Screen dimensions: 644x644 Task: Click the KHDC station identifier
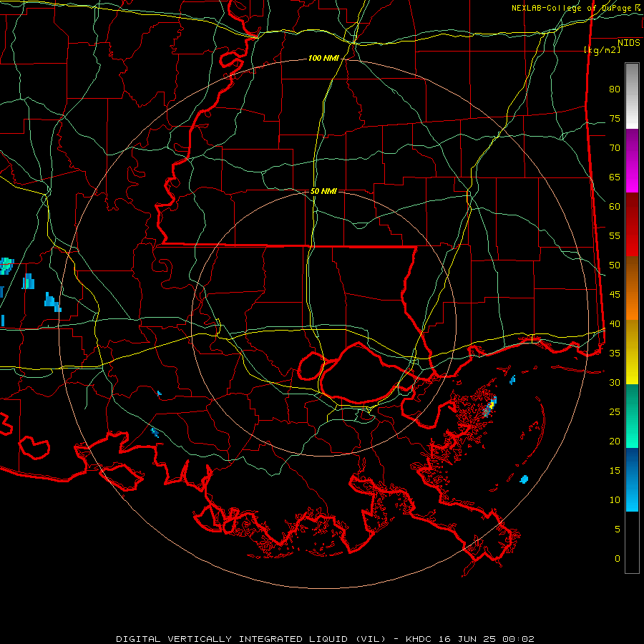421,639
